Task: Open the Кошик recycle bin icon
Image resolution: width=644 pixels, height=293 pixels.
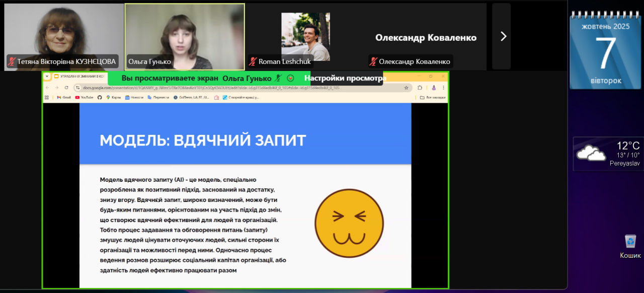Action: [x=630, y=242]
